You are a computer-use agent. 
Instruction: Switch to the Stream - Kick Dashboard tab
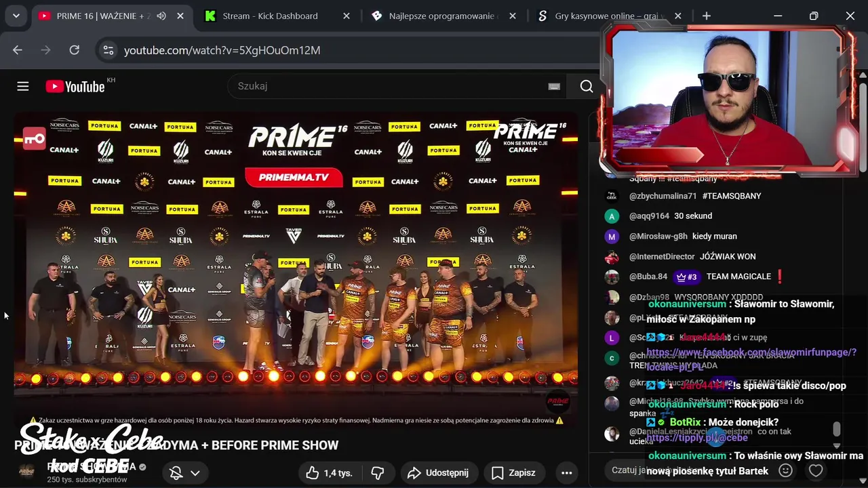click(x=270, y=16)
